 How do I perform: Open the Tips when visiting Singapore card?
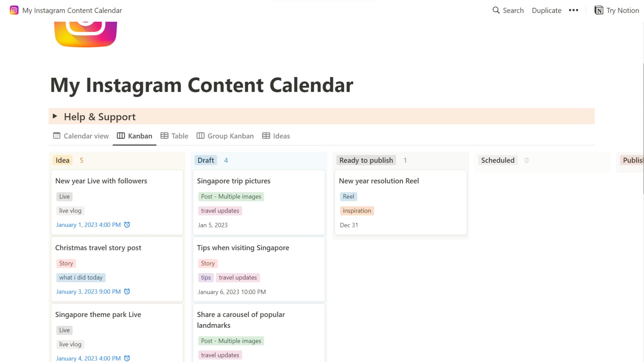click(243, 248)
